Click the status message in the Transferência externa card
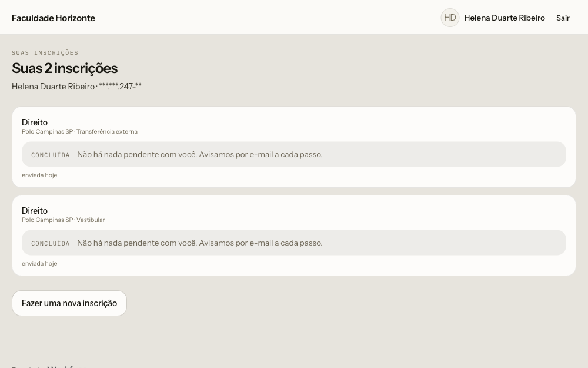 tap(200, 155)
